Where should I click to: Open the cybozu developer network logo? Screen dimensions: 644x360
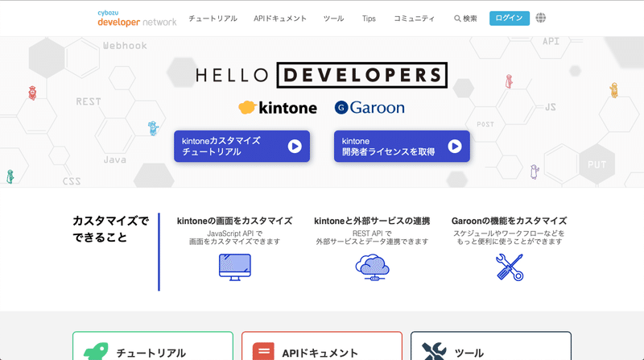coord(137,19)
